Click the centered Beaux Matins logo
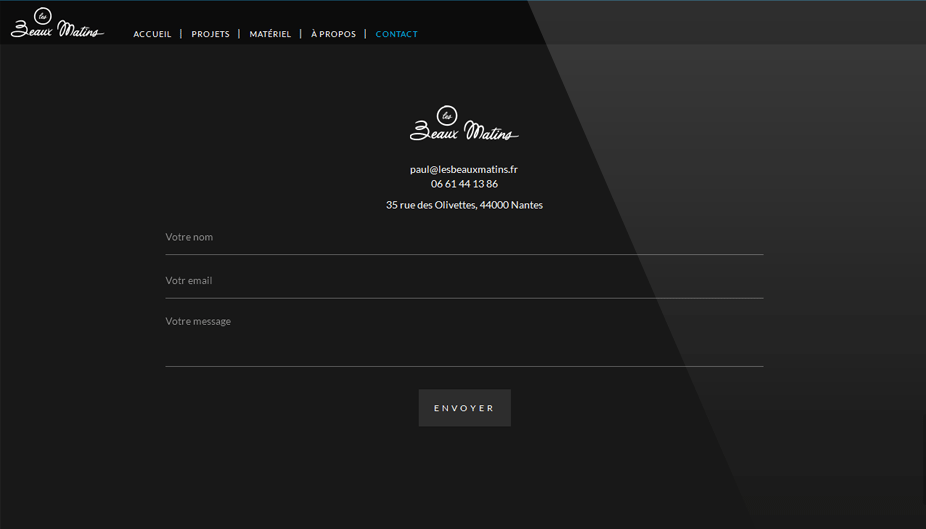 [464, 123]
